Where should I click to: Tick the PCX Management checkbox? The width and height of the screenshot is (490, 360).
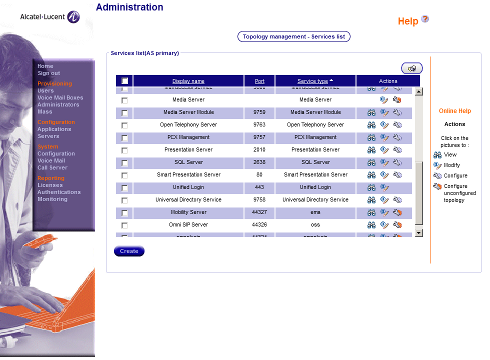124,138
